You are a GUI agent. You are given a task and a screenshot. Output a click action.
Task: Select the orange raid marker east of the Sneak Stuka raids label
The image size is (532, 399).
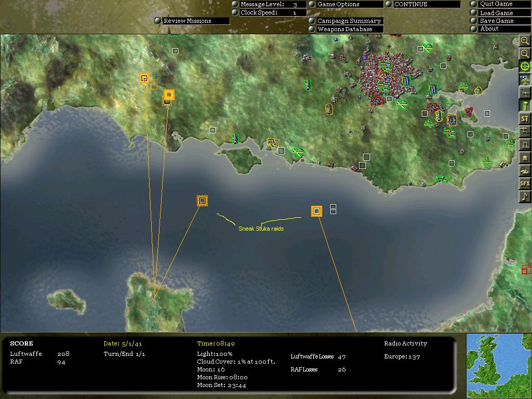point(316,211)
